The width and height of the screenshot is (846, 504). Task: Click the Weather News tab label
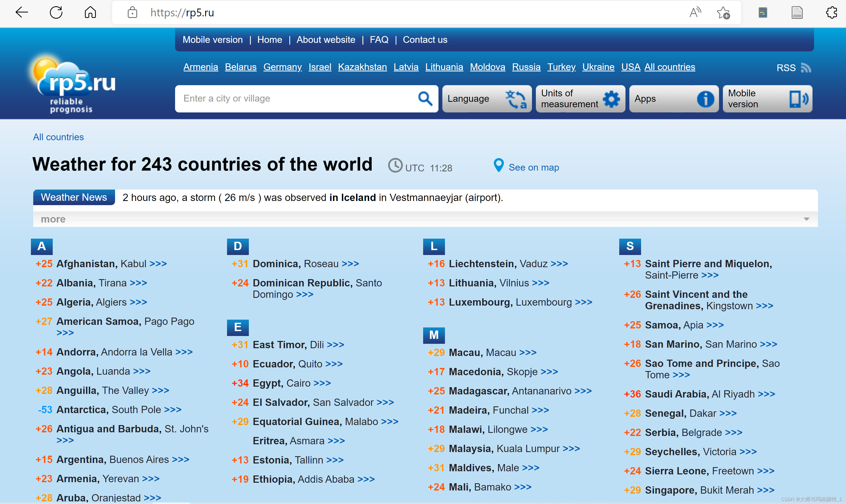[74, 197]
